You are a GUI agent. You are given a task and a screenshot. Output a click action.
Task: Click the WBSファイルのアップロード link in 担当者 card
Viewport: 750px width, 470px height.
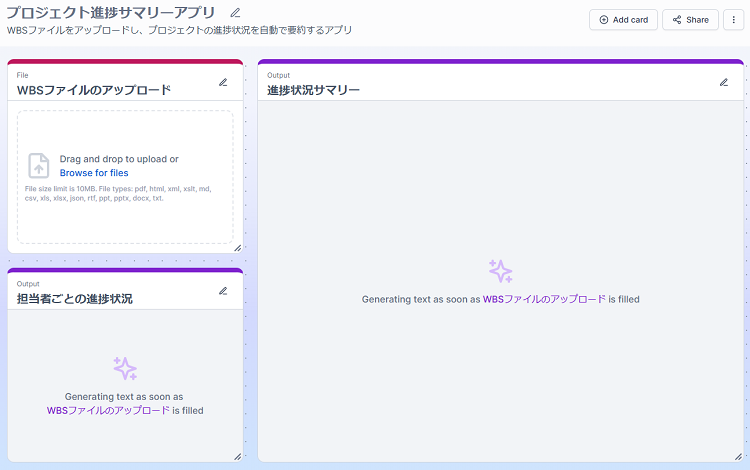click(108, 410)
